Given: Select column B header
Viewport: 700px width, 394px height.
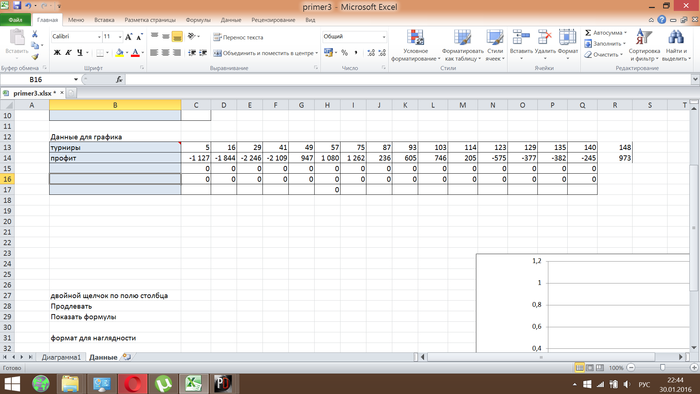Looking at the screenshot, I should (x=115, y=105).
